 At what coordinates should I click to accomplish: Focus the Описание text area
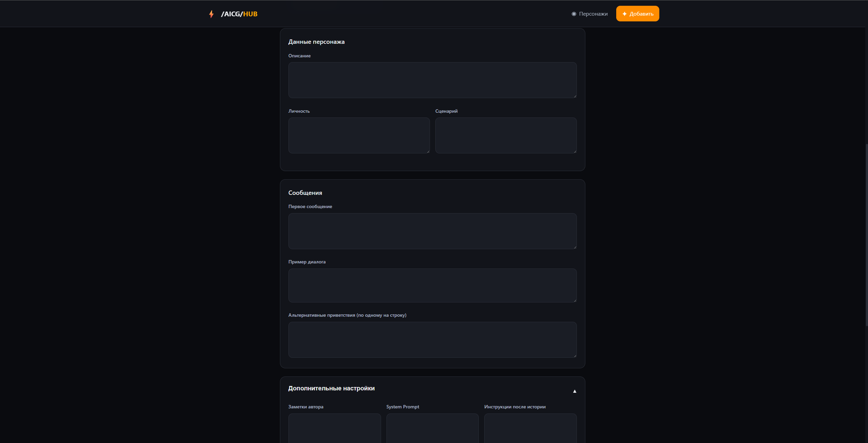pos(432,80)
